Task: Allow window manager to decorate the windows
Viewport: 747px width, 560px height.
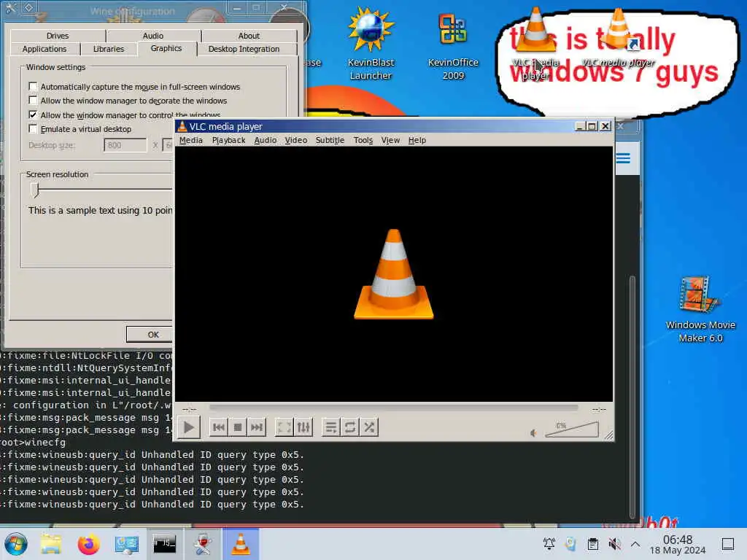Action: (33, 101)
